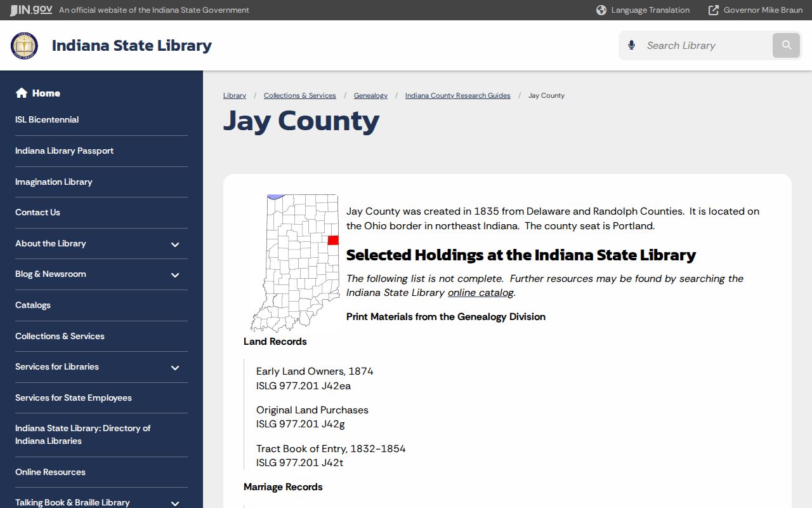
Task: Click the Language Translation globe icon
Action: click(x=601, y=10)
